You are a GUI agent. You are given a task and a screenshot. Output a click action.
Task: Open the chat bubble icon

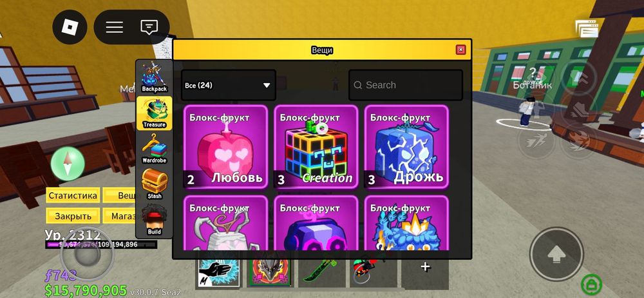click(149, 27)
